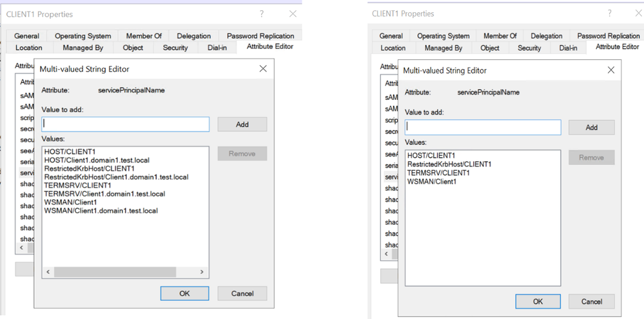Click the Value to add field in left dialog

[x=126, y=124]
